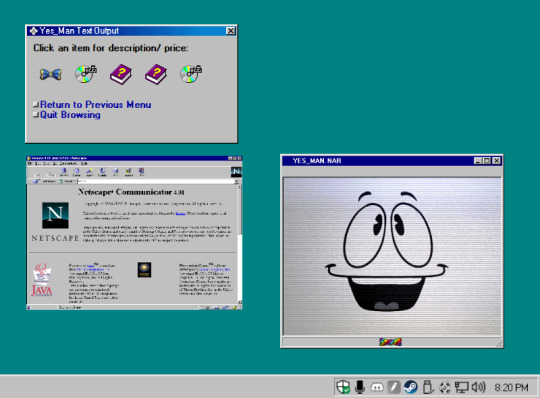540x398 pixels.
Task: Click the large Netscape N logo image
Action: (55, 216)
